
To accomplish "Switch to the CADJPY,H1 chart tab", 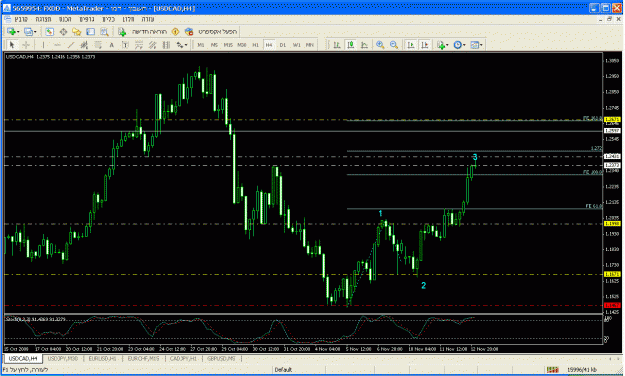I will tap(183, 358).
